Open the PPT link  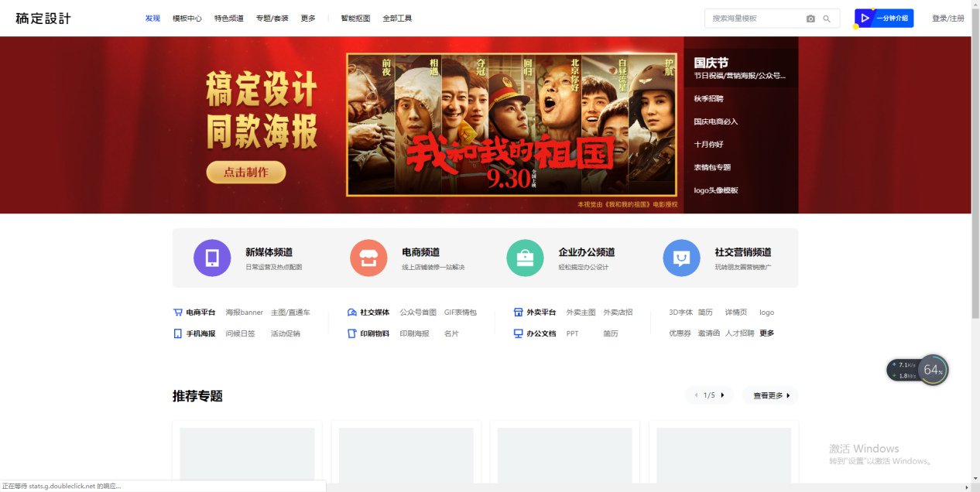point(572,333)
